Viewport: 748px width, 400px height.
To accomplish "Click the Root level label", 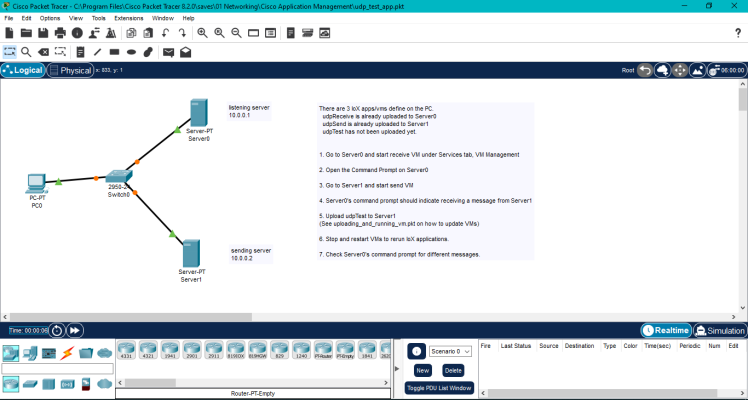I will (628, 70).
